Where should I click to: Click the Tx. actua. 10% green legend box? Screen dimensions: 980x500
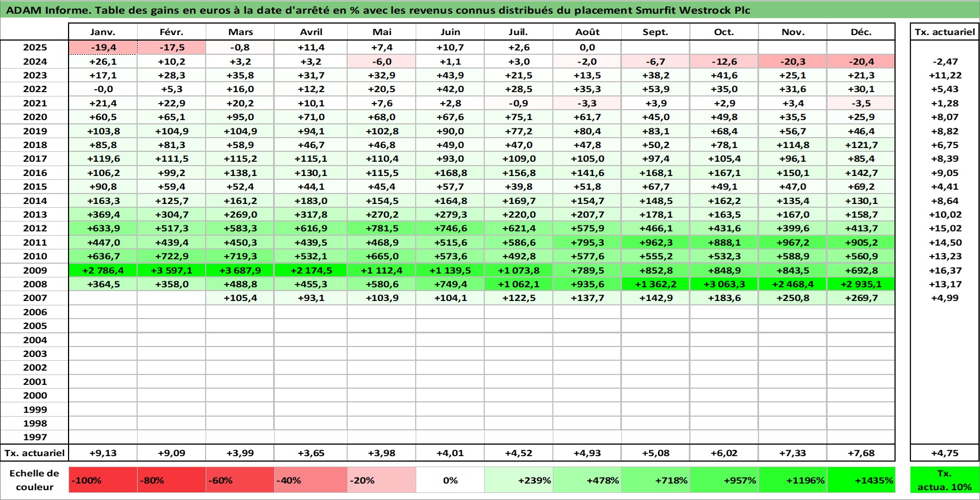(x=944, y=480)
